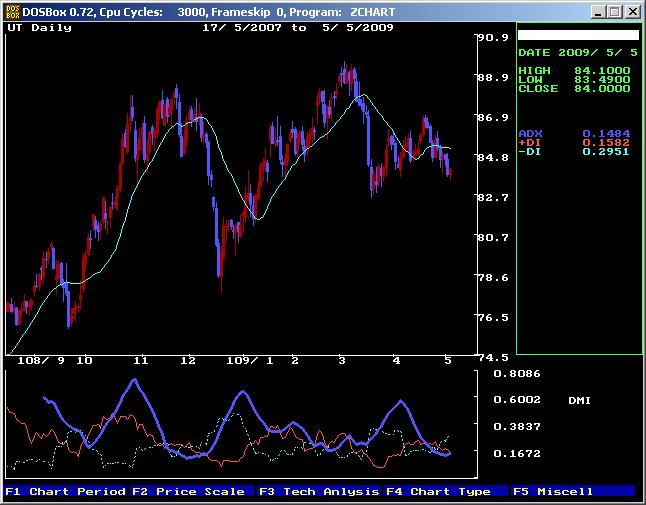
Task: Click the 0.3837 DMI scale label
Action: point(517,426)
